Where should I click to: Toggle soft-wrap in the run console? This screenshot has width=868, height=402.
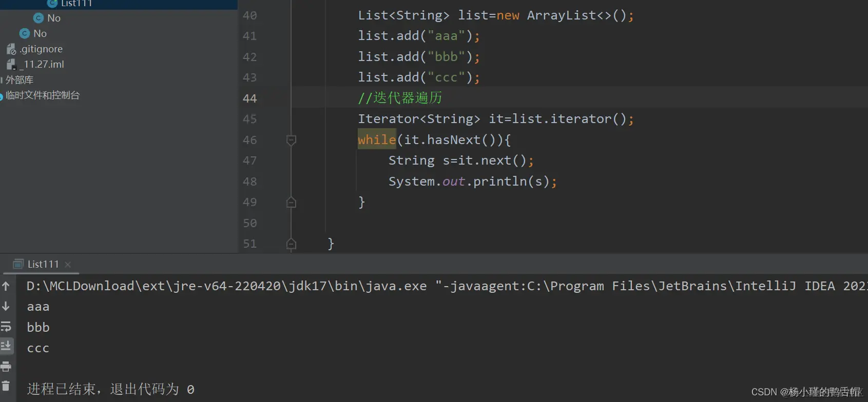(x=6, y=326)
